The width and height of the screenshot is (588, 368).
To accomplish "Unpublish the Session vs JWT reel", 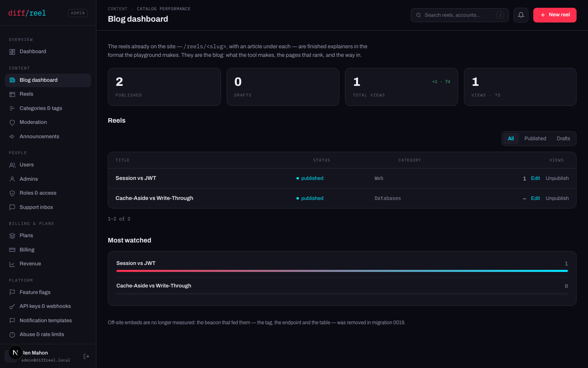I will pyautogui.click(x=557, y=178).
